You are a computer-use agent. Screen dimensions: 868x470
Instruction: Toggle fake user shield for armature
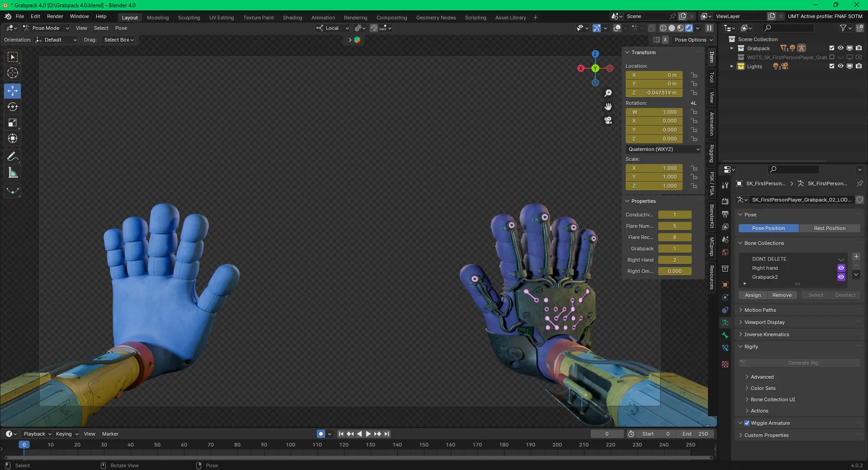(859, 200)
